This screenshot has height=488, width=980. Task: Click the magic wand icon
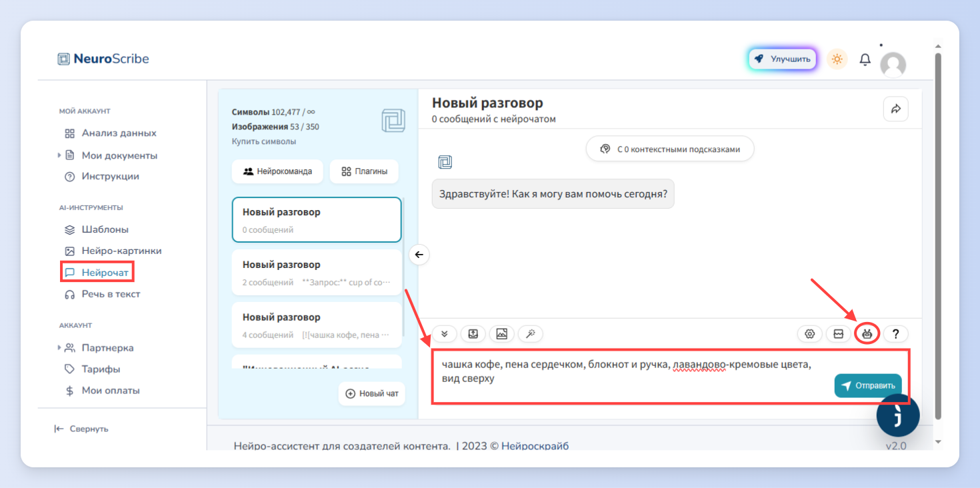(x=531, y=333)
